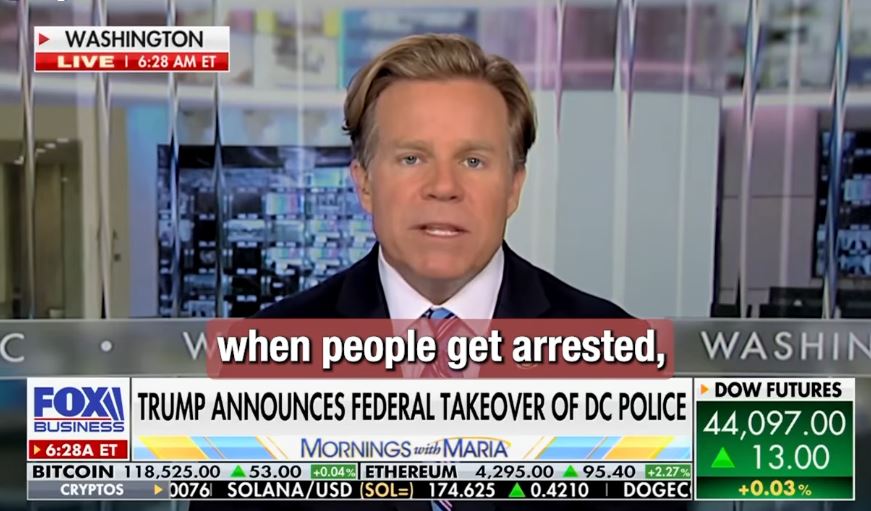This screenshot has height=511, width=871.
Task: Click the red play arrow beside WASHINGTON
Action: [44, 39]
